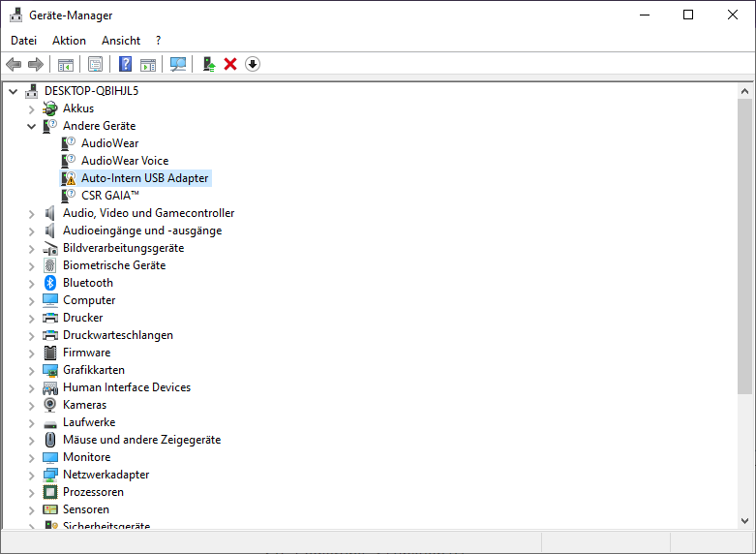The image size is (756, 554).
Task: Click the blue question mark help icon
Action: [x=125, y=64]
